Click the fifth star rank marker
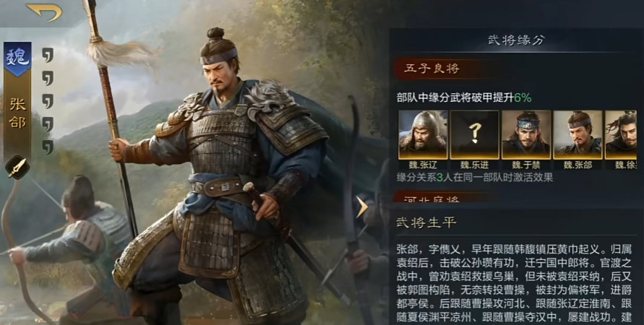Image resolution: width=644 pixels, height=325 pixels. 48,147
